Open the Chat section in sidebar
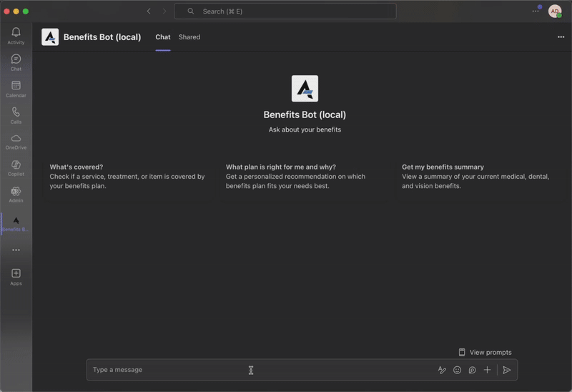This screenshot has width=572, height=392. (16, 62)
